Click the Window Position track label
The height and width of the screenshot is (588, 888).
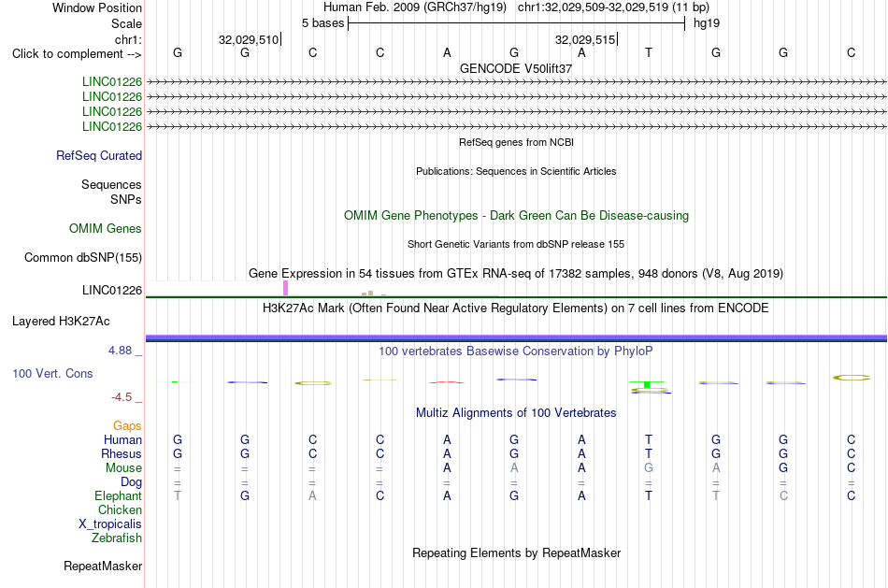pos(97,7)
